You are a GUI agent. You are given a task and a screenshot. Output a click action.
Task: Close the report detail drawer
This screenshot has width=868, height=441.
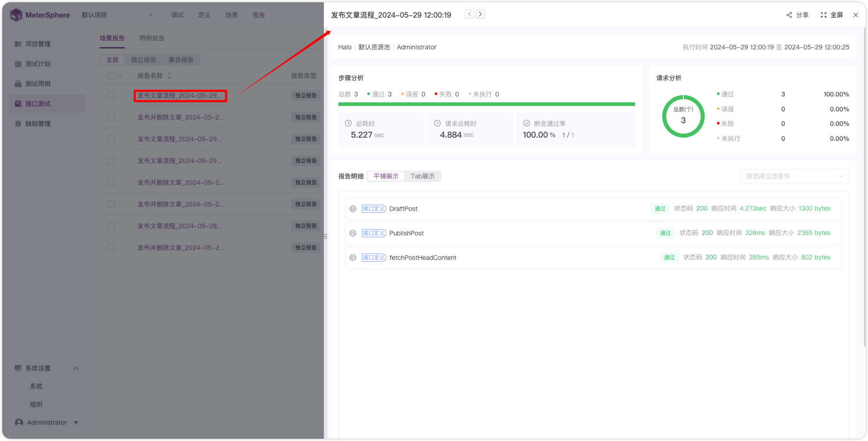point(856,15)
